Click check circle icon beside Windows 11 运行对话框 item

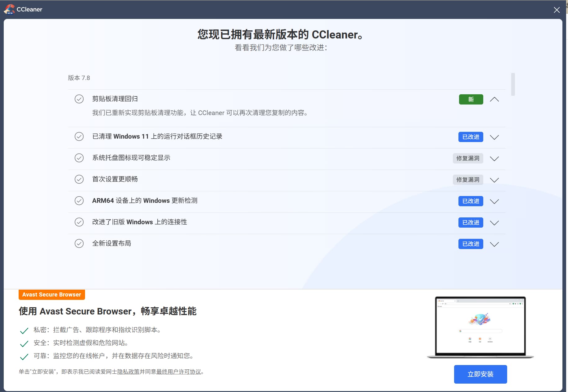(x=79, y=136)
